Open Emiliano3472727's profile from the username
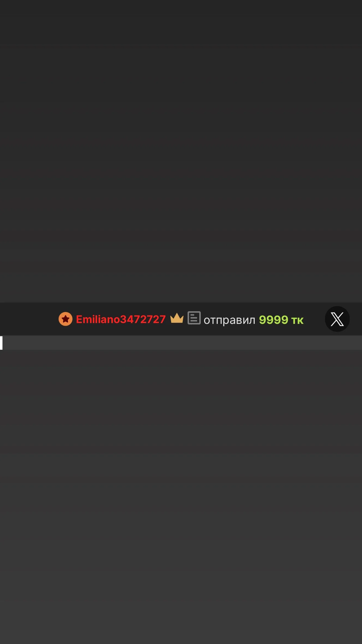This screenshot has width=362, height=644. pos(121,319)
